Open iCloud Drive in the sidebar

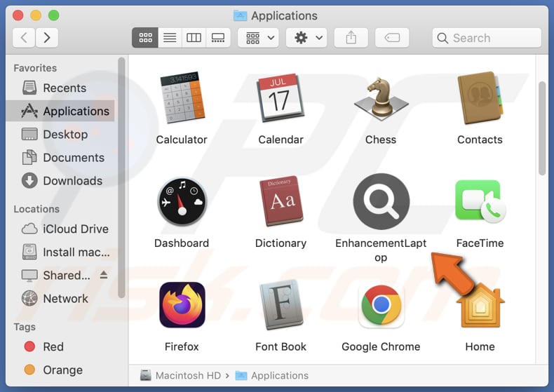(x=60, y=229)
